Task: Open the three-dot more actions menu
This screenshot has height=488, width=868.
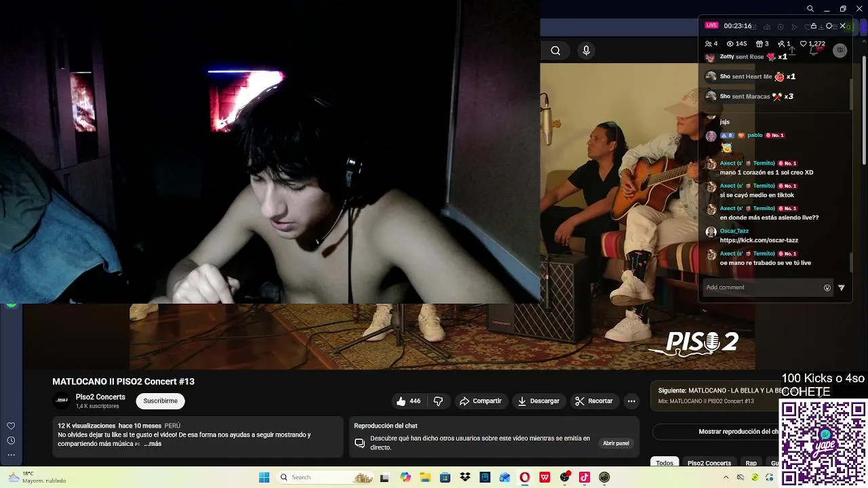Action: pyautogui.click(x=631, y=401)
